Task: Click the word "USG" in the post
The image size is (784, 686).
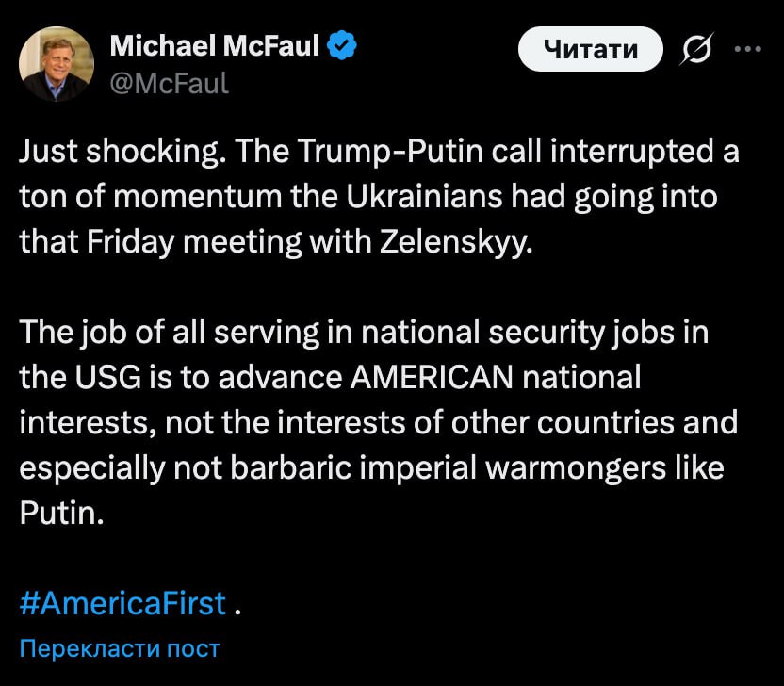Action: tap(108, 377)
